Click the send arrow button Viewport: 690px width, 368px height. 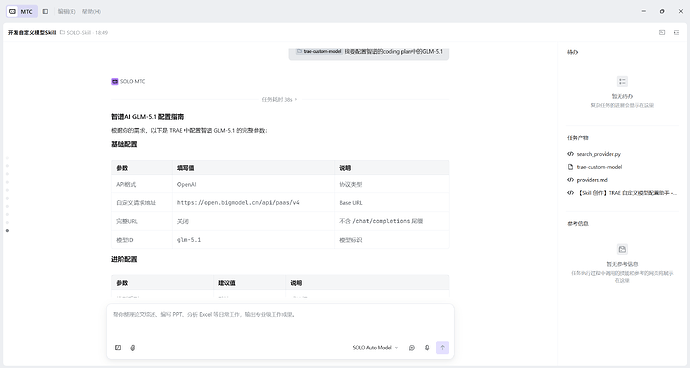442,348
